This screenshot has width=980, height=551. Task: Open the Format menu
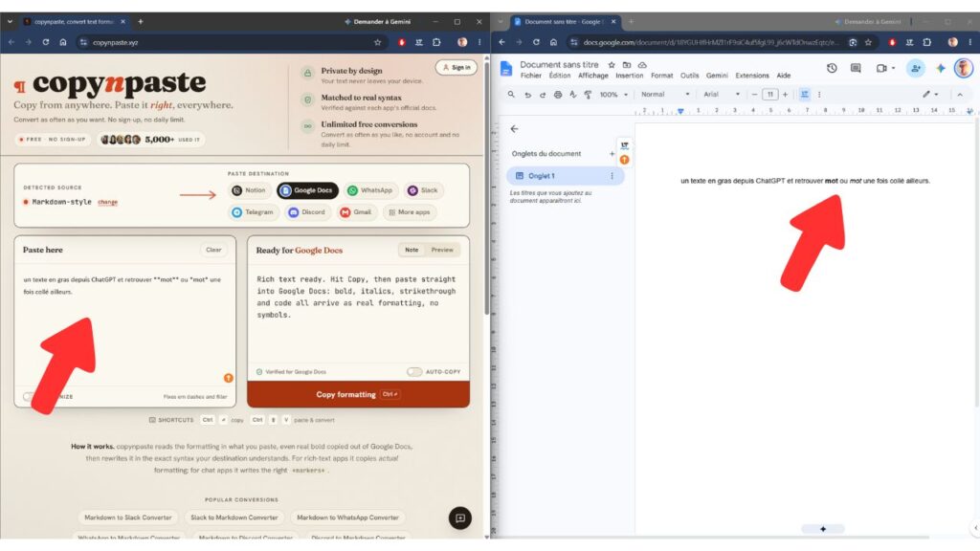(662, 76)
